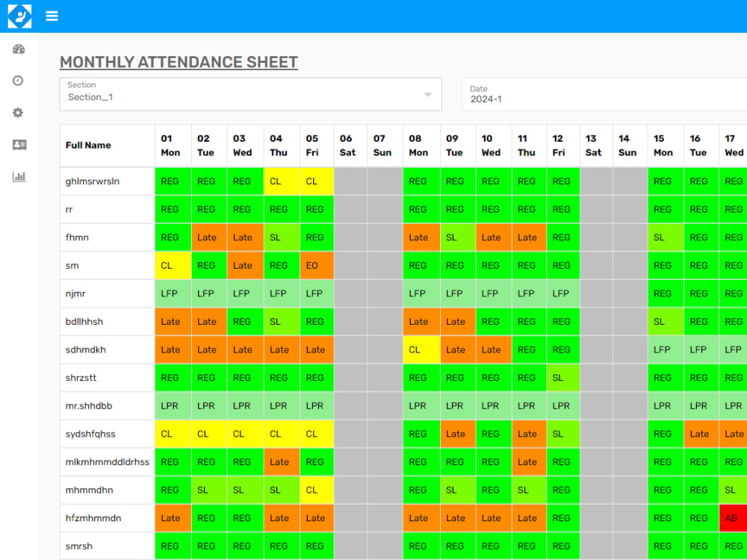Click the name shrzstt
The image size is (747, 560).
81,378
